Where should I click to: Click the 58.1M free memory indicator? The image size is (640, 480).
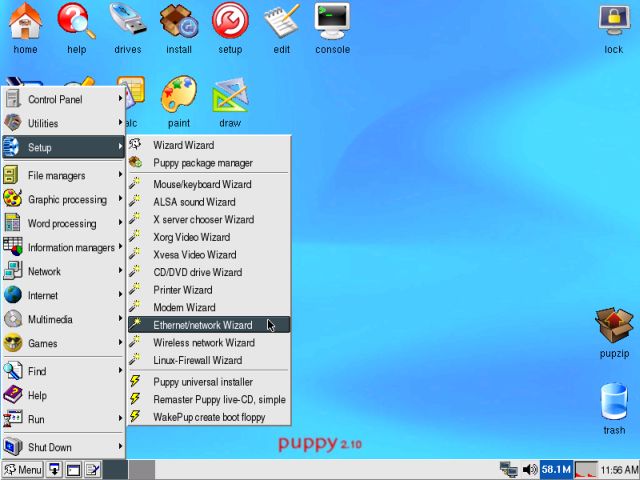[x=556, y=469]
